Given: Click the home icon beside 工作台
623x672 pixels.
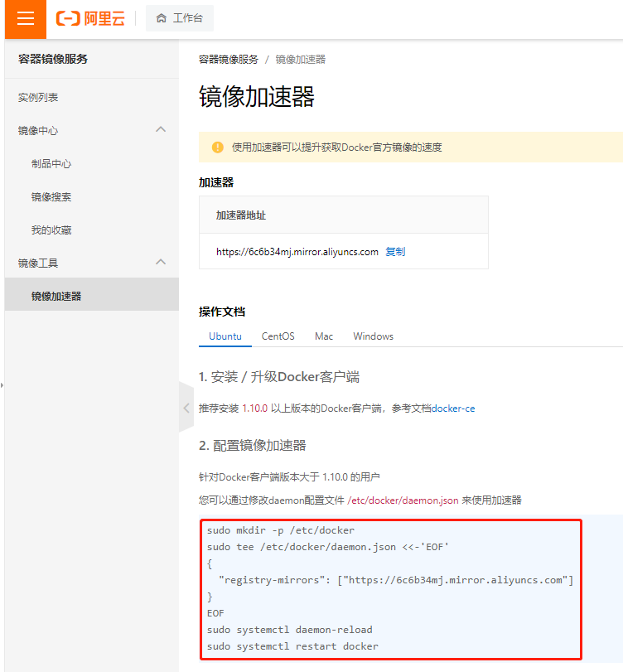Looking at the screenshot, I should [161, 18].
